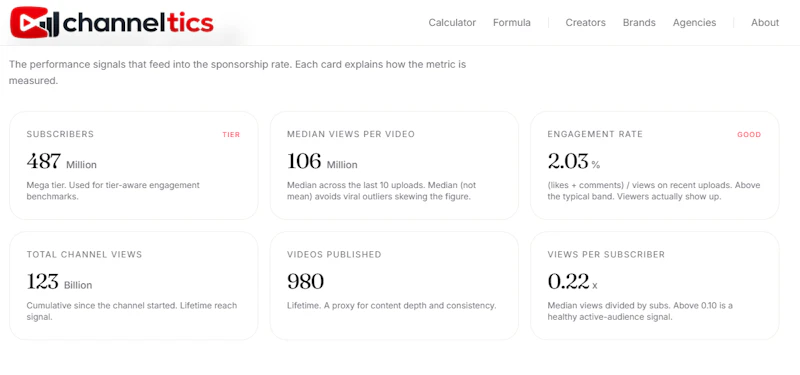800x375 pixels.
Task: Click the '(likes + comments) / views' description
Action: (654, 191)
